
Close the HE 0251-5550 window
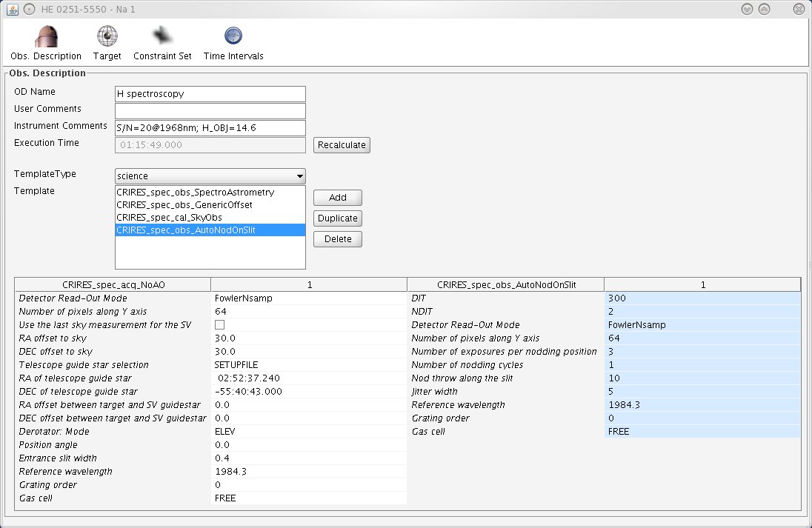(799, 10)
